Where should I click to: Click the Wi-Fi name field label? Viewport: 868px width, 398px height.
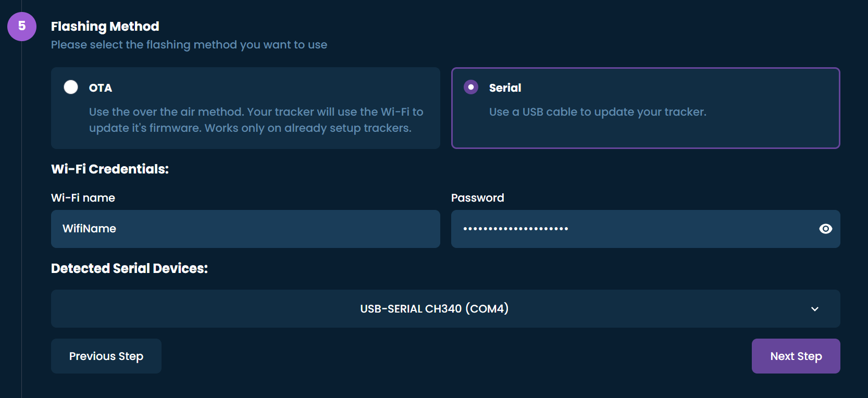point(83,198)
